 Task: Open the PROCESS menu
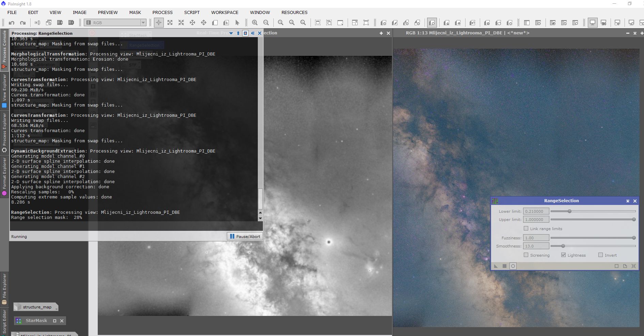pos(162,12)
